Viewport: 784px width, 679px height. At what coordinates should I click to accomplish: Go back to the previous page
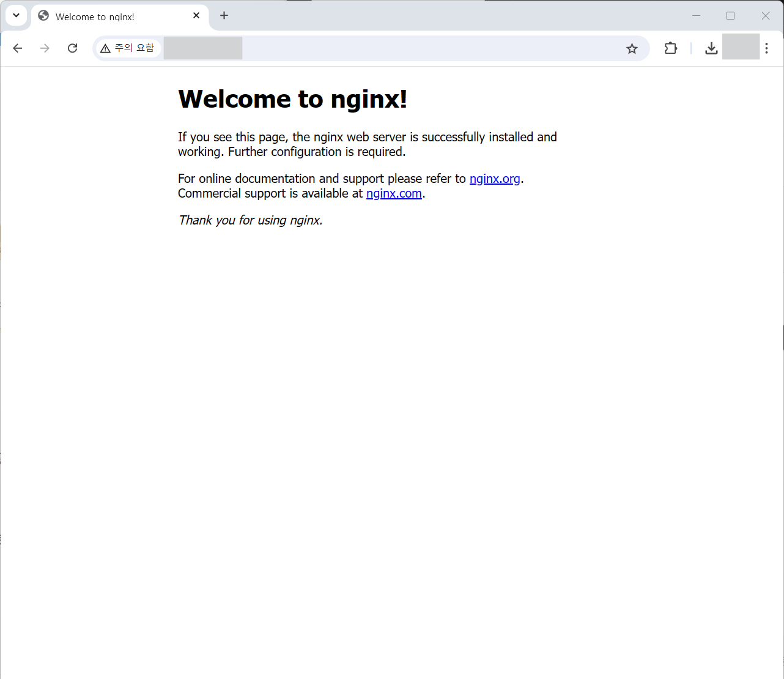pos(18,48)
